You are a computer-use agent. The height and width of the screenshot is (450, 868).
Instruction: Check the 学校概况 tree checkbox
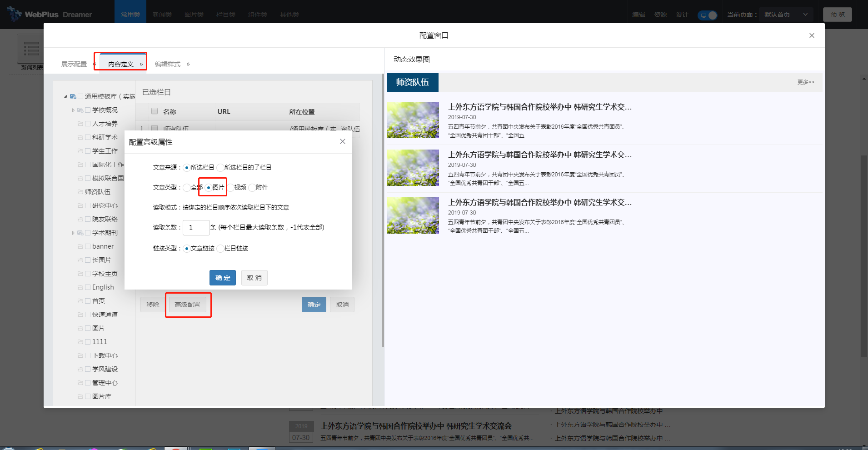pos(88,110)
